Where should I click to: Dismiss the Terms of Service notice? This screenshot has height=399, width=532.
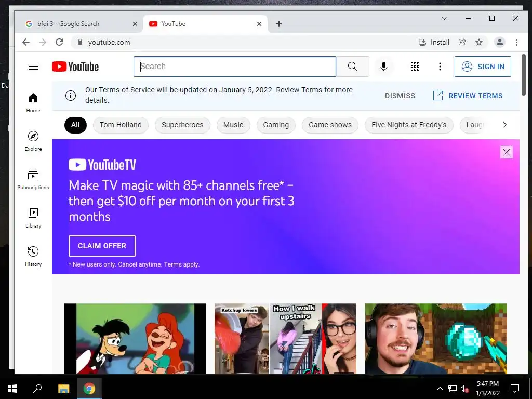click(400, 96)
